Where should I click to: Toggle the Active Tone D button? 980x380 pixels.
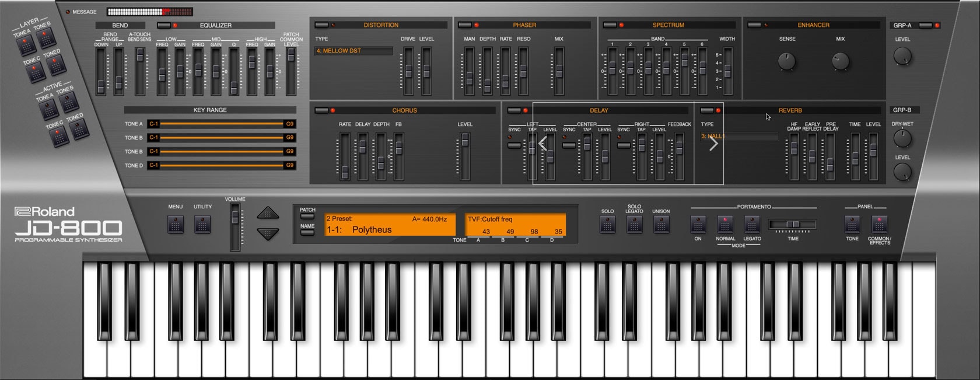click(78, 128)
